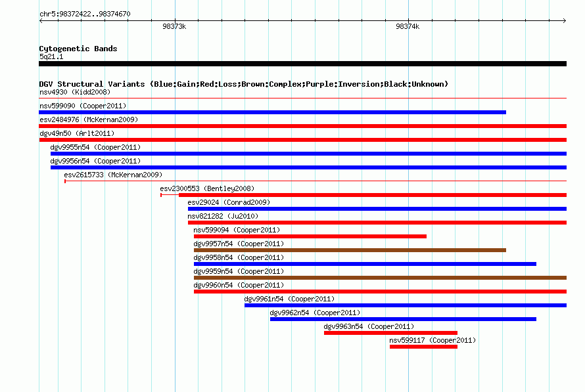
Task: Click the dgv9955n54 (Cooper2011) label
Action: tap(95, 147)
